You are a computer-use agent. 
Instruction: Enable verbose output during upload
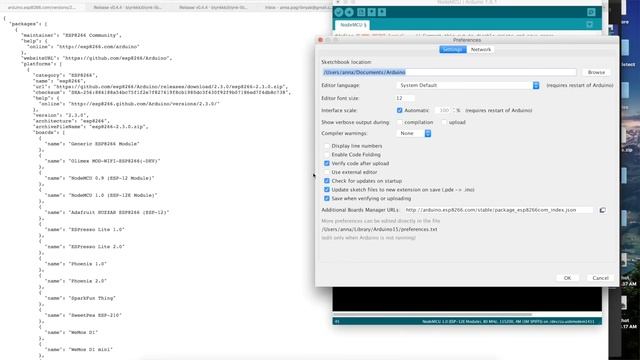[x=444, y=122]
